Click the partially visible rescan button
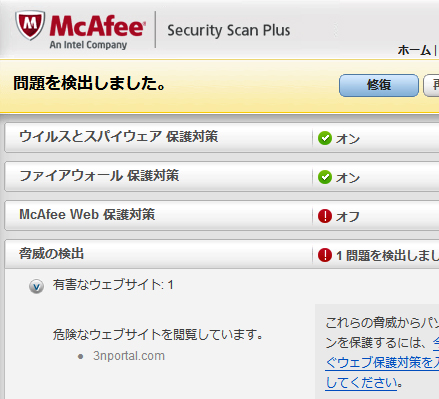 [431, 85]
